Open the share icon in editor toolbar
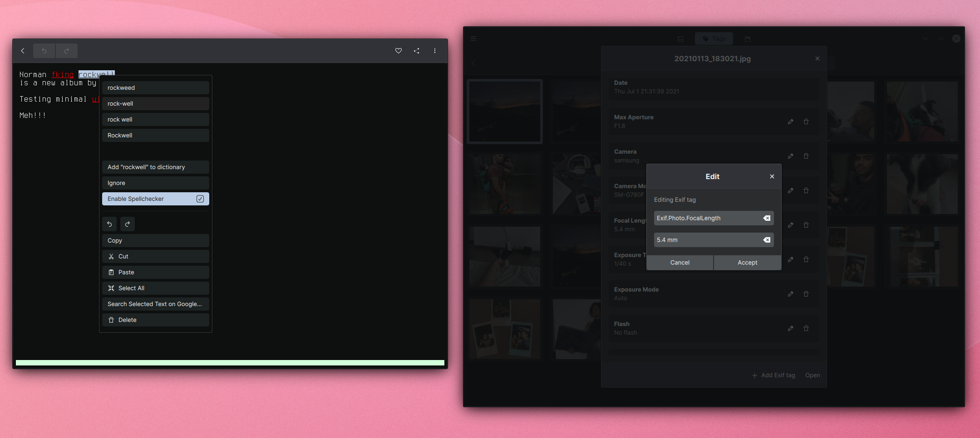Viewport: 980px width, 438px height. click(417, 51)
